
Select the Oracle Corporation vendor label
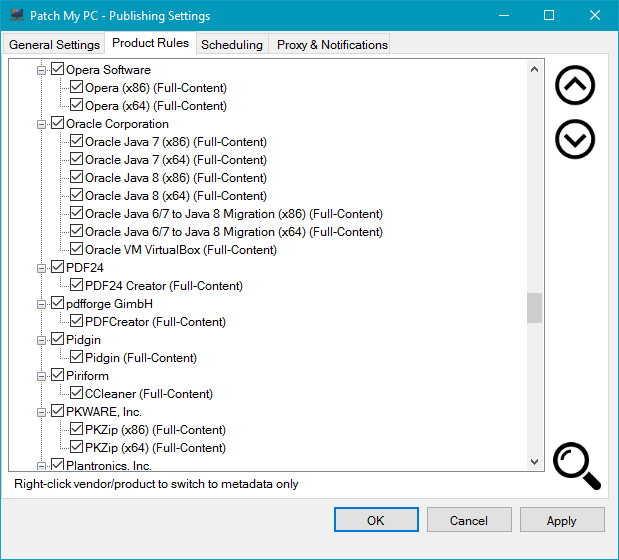click(x=117, y=124)
